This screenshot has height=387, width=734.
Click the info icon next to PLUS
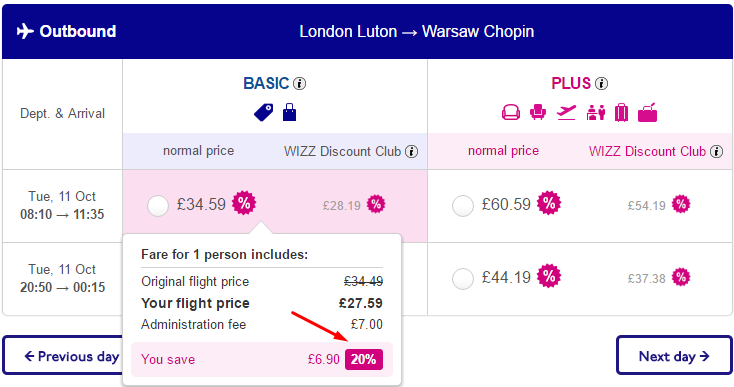602,84
